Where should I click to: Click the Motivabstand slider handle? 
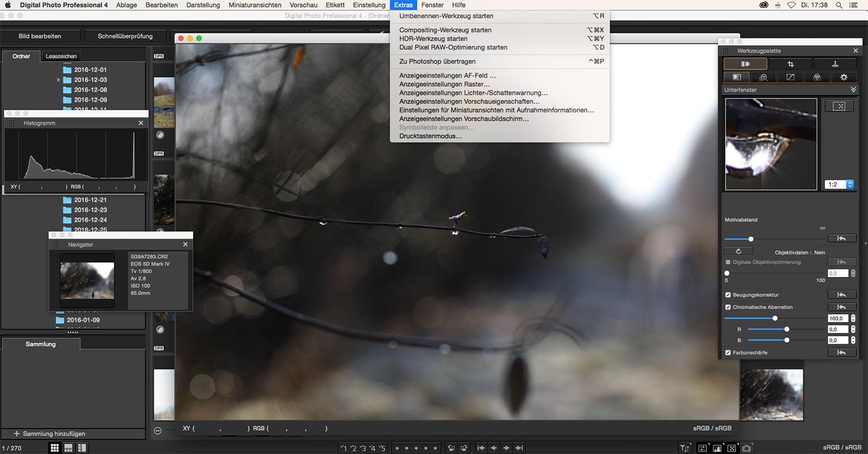pyautogui.click(x=751, y=239)
